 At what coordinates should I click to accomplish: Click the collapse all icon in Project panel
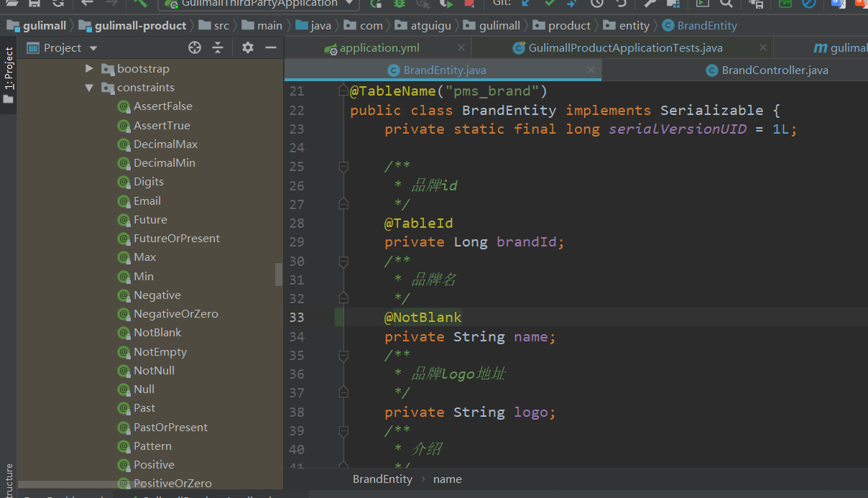coord(218,47)
